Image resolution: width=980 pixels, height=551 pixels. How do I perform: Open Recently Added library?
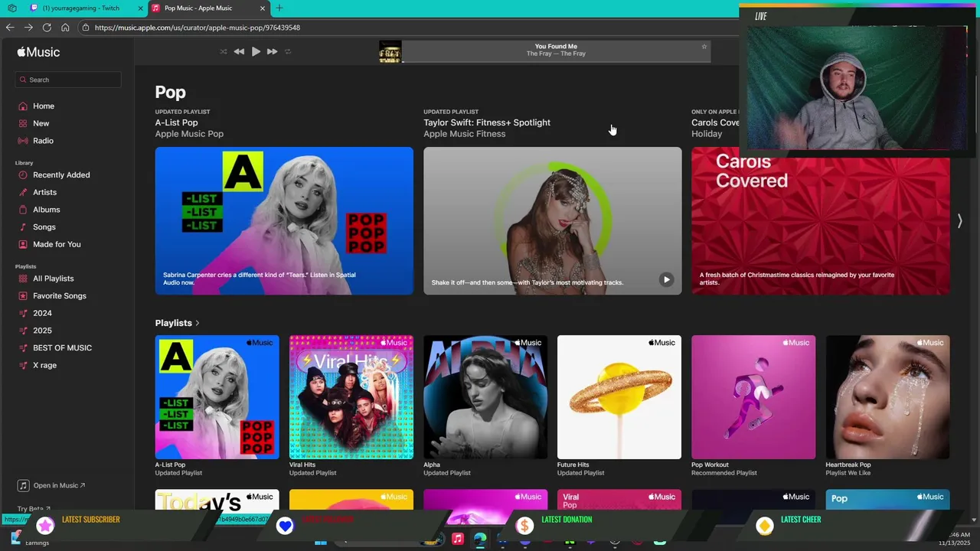pyautogui.click(x=61, y=175)
